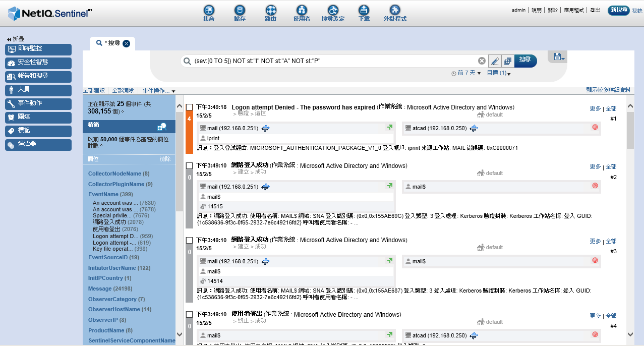Click the default tenant icon in event #1

481,114
